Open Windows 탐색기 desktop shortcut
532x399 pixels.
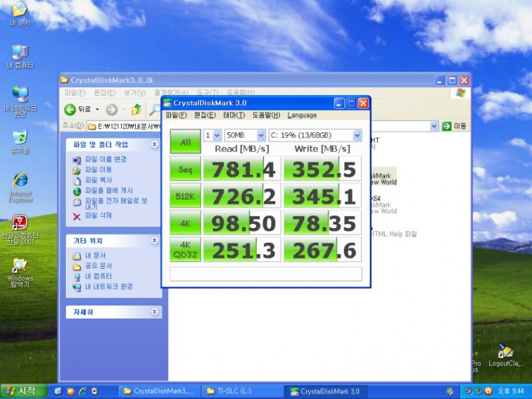tap(20, 273)
